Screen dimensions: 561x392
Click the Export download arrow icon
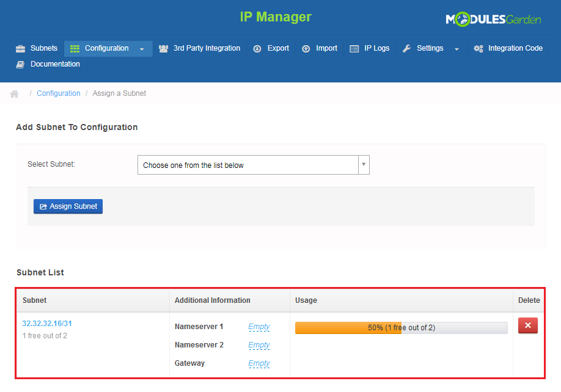(x=257, y=49)
